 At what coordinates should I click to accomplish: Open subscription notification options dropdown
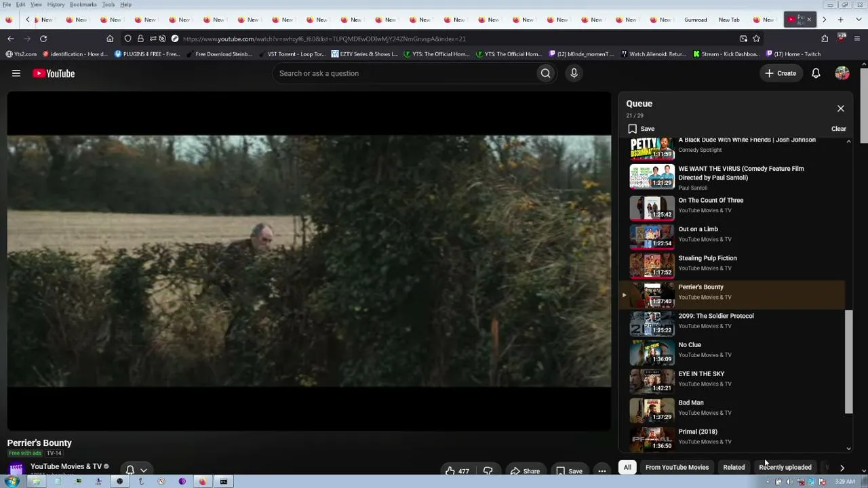(x=136, y=470)
